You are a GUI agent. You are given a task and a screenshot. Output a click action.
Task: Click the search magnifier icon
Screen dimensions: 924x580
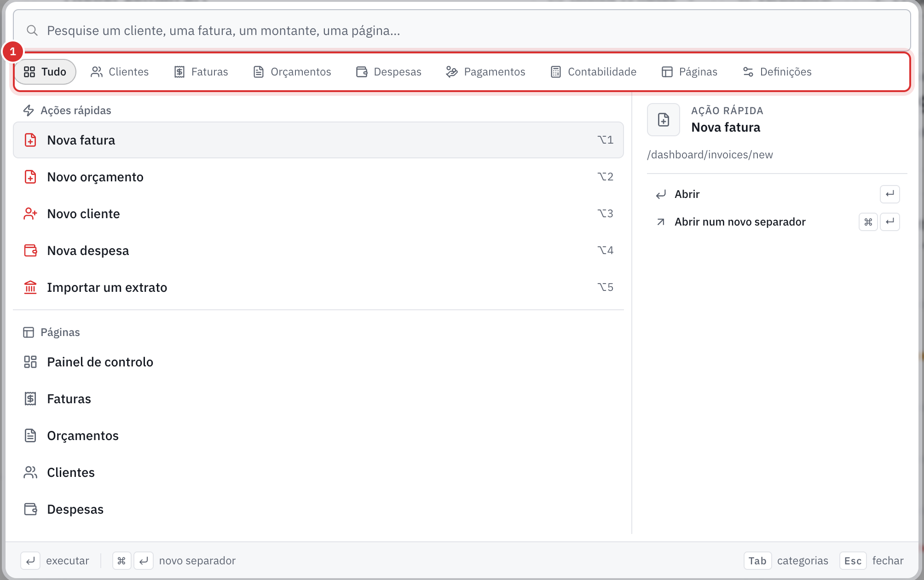coord(32,30)
